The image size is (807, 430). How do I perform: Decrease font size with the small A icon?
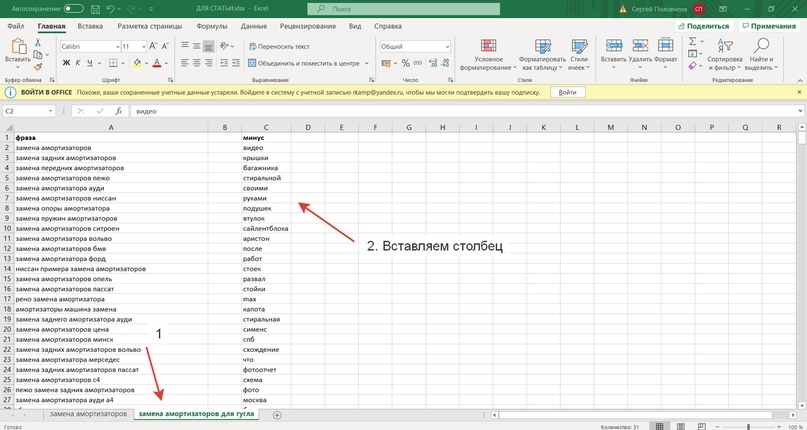coord(165,46)
